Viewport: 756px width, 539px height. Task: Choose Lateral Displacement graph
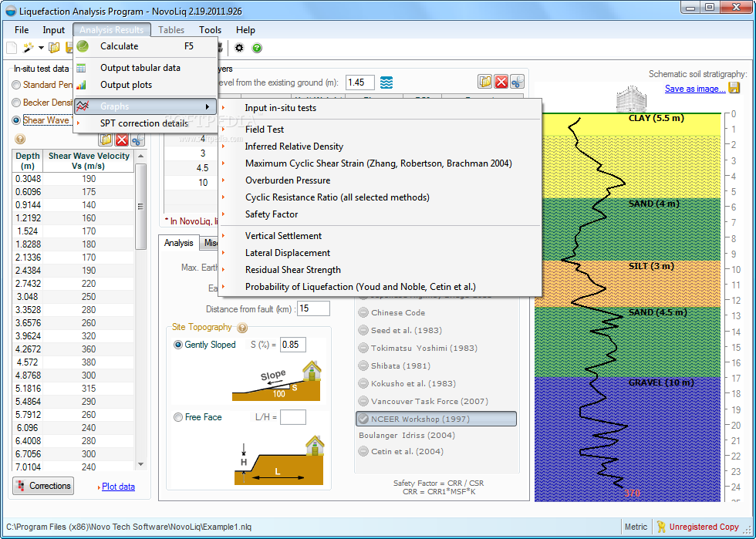[x=380, y=253]
